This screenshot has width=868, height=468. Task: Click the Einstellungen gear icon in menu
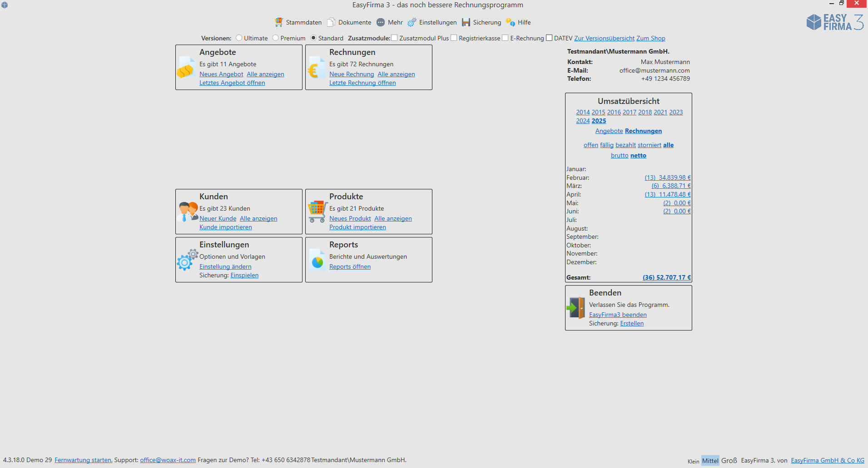[412, 22]
